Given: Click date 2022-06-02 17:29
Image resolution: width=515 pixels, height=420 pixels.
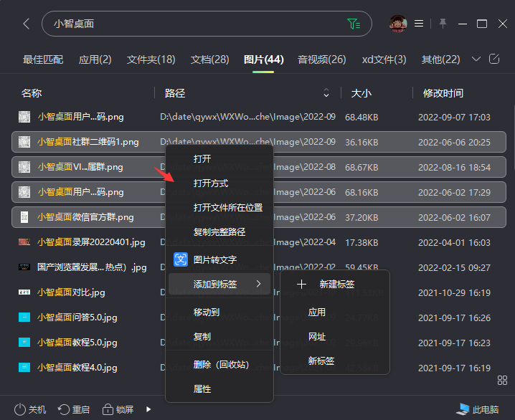Looking at the screenshot, I should (454, 192).
